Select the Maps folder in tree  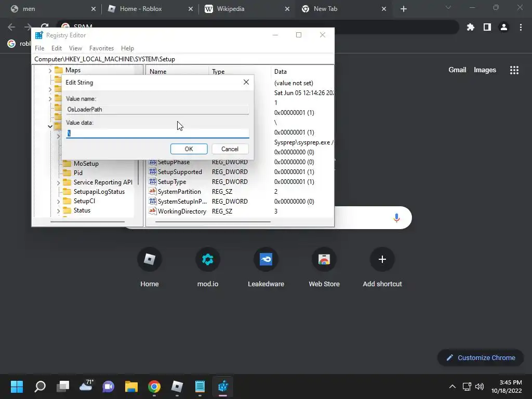pos(73,70)
